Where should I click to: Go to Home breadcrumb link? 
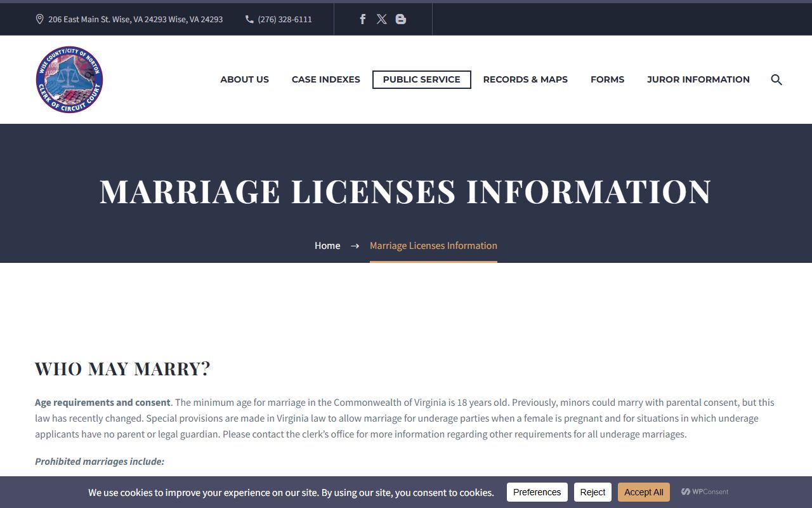click(327, 246)
